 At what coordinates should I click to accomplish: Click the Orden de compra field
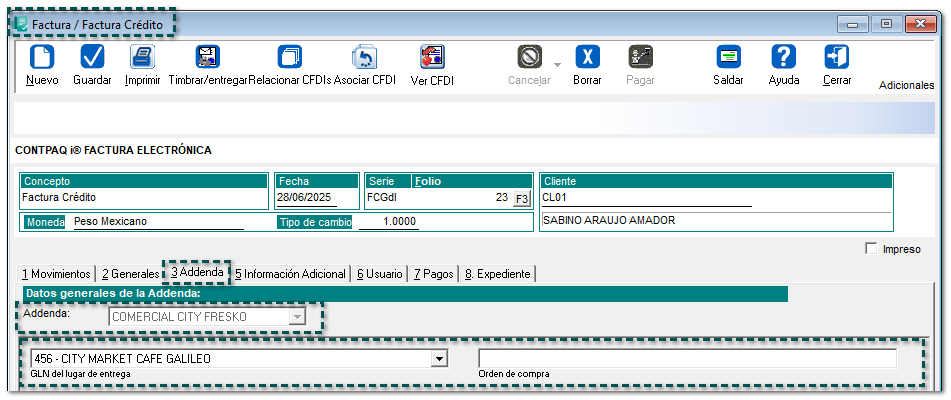(x=687, y=358)
